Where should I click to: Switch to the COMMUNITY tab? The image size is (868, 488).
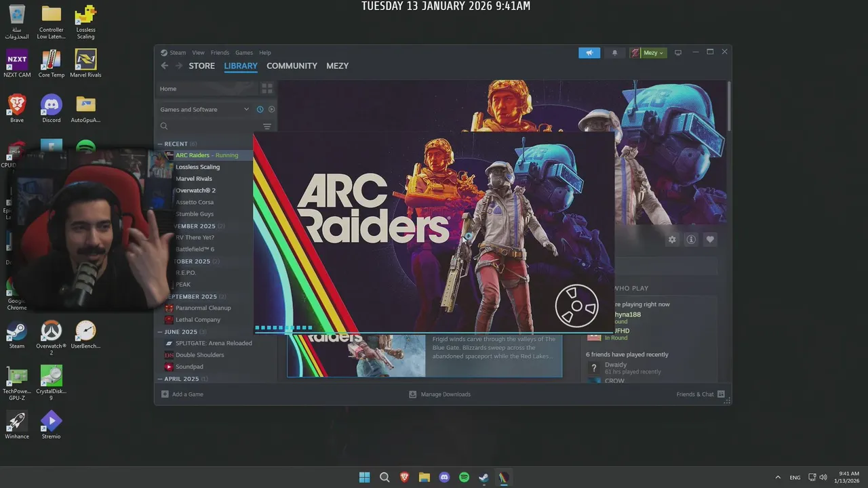(x=292, y=66)
